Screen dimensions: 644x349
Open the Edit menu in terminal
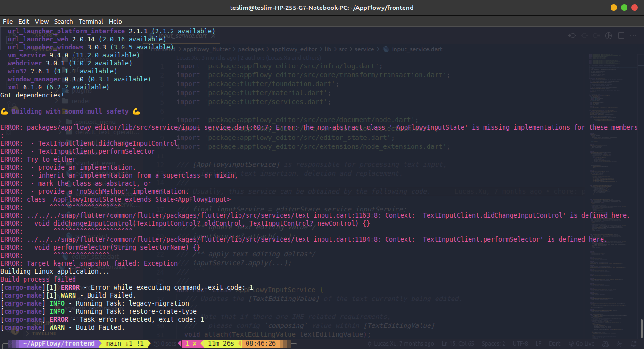coord(24,21)
